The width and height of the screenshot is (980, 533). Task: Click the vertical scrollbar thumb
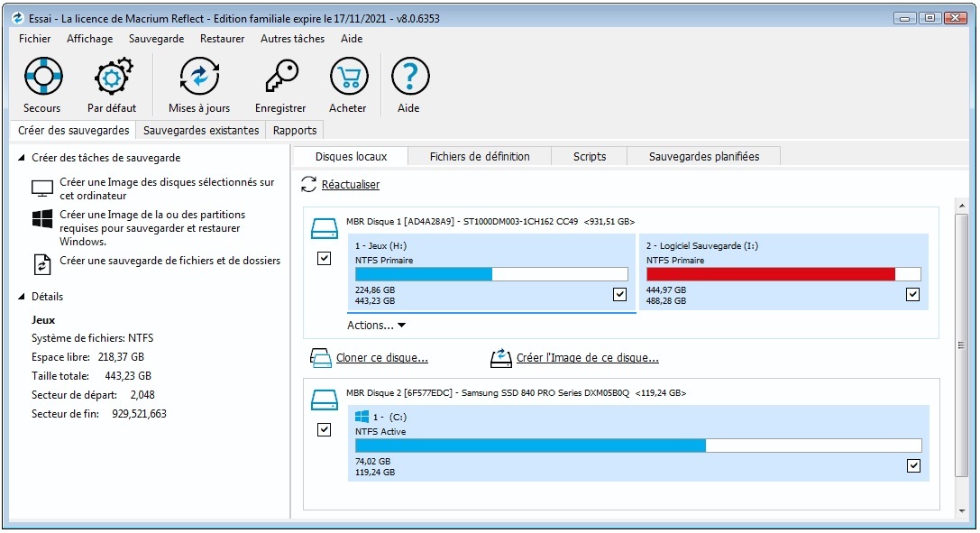coord(961,345)
